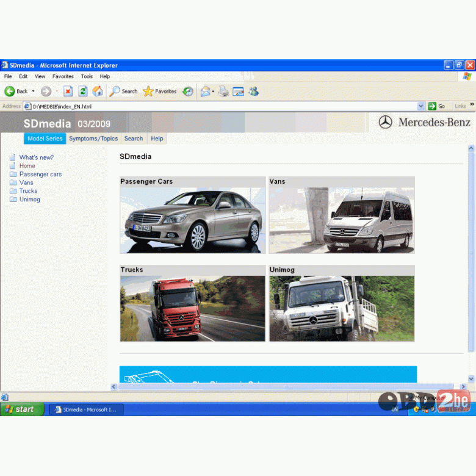476x476 pixels.
Task: Open Passenger cars in the sidebar tree
Action: click(x=40, y=175)
